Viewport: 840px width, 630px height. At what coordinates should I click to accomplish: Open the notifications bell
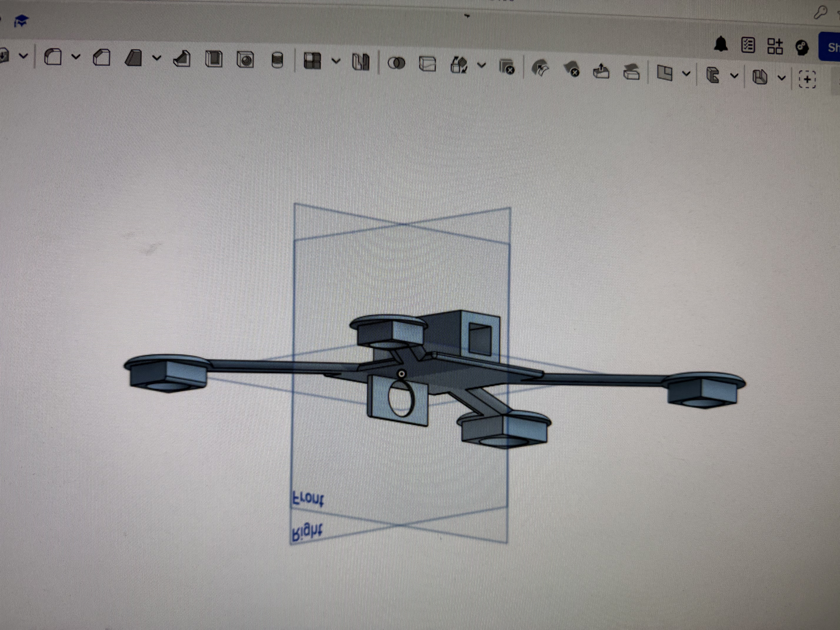pyautogui.click(x=721, y=44)
